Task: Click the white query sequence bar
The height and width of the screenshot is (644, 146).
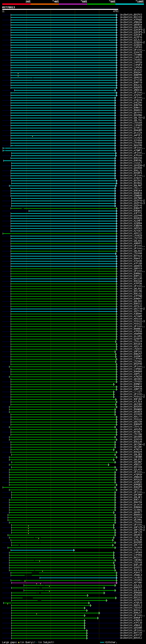Action: pos(60,10)
